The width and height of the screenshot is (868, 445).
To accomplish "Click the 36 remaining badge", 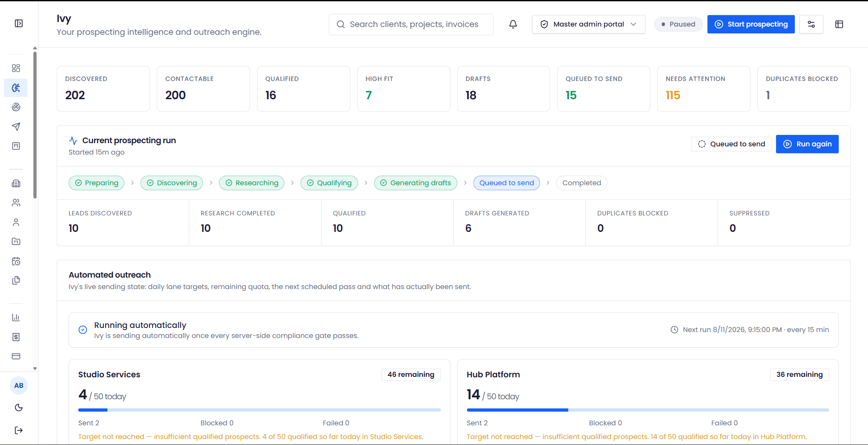I will (x=799, y=375).
